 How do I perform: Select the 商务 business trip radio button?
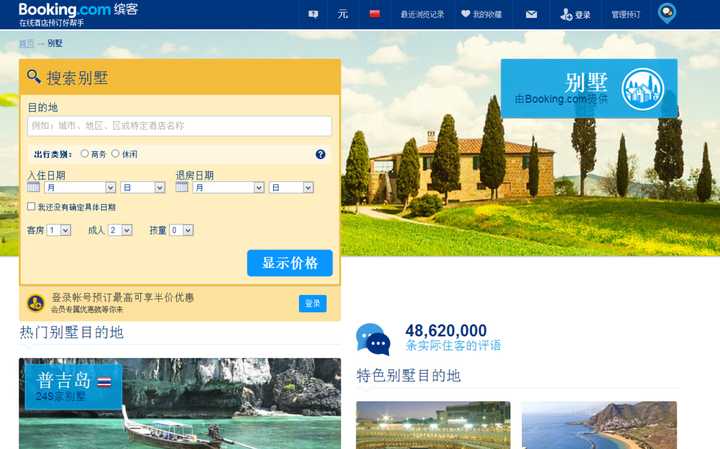pyautogui.click(x=84, y=153)
